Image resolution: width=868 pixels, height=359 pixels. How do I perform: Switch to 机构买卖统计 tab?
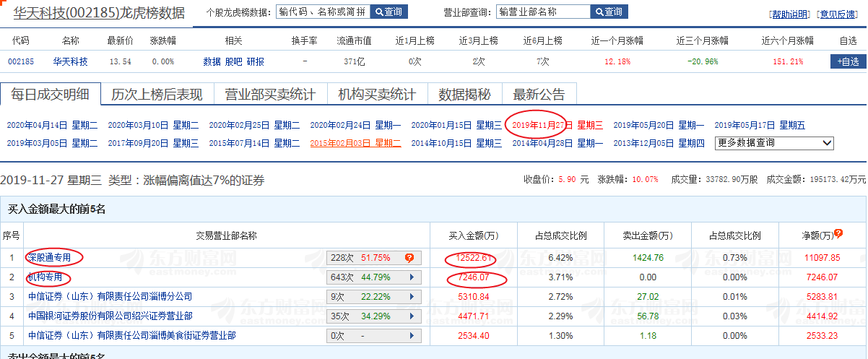pos(378,94)
